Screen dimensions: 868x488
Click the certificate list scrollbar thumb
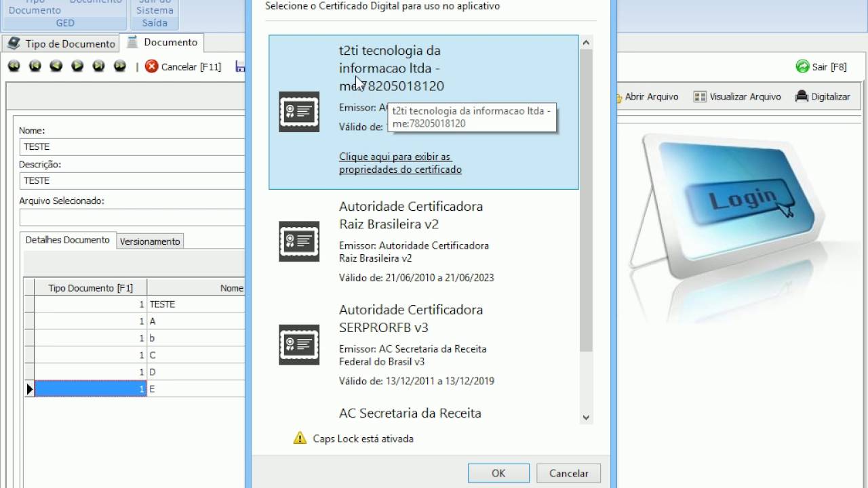tap(587, 200)
